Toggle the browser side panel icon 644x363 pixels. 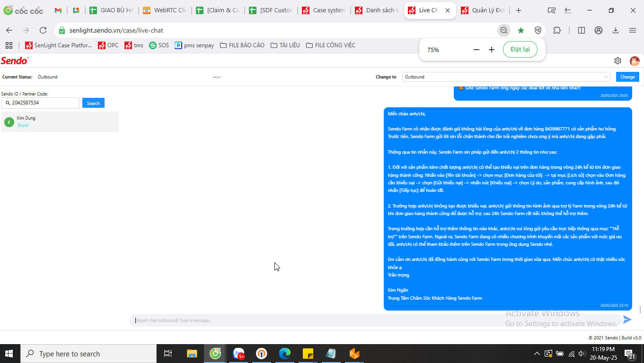tap(582, 30)
